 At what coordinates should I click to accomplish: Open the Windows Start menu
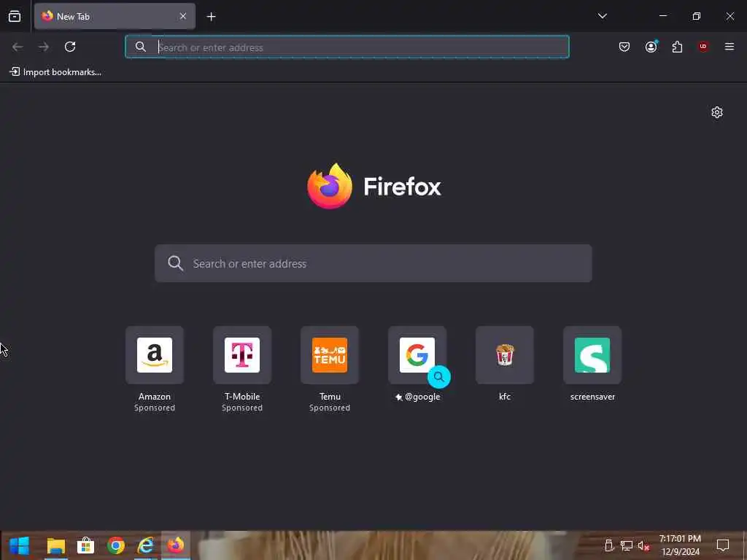pos(20,545)
